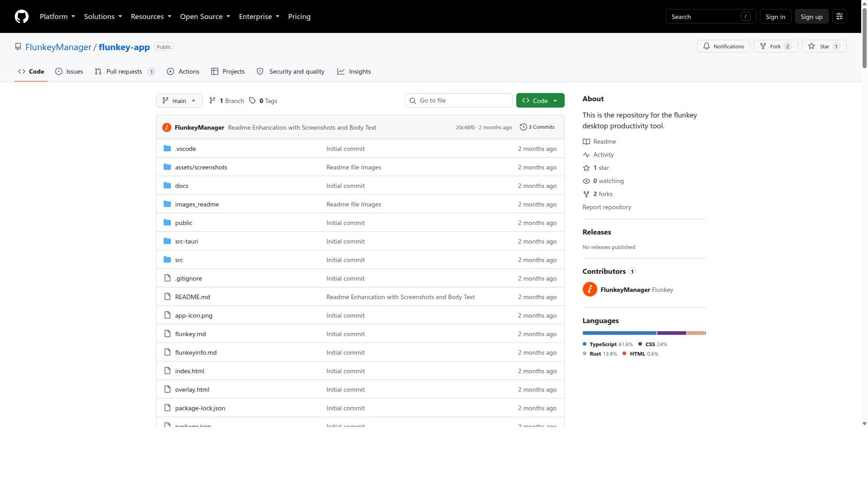Click the play icon for Actions

[170, 72]
